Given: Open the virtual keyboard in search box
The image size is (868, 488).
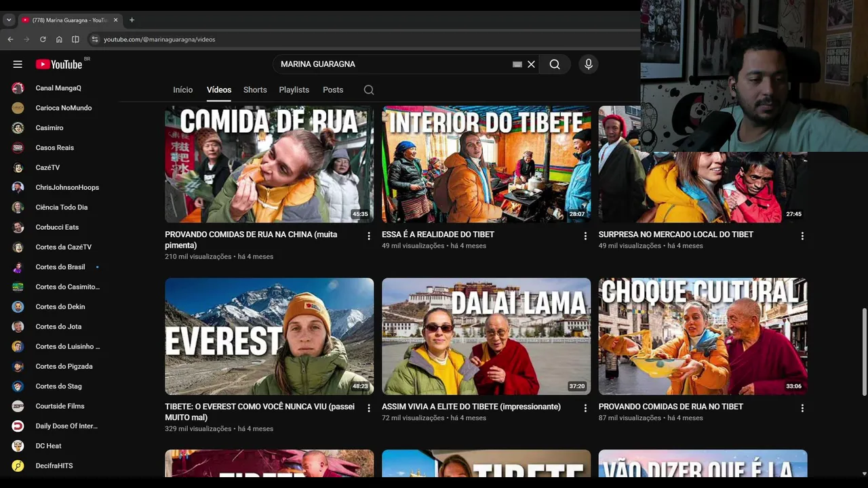Looking at the screenshot, I should [517, 64].
